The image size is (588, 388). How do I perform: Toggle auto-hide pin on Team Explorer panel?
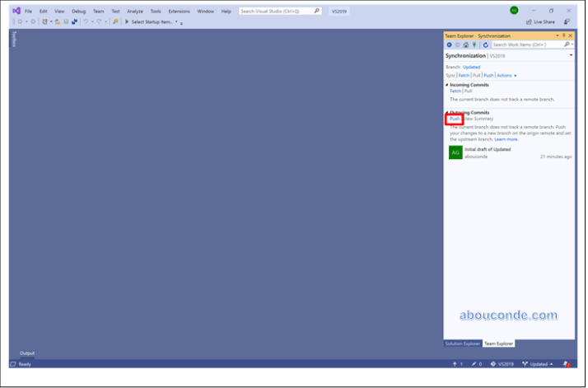click(x=563, y=35)
